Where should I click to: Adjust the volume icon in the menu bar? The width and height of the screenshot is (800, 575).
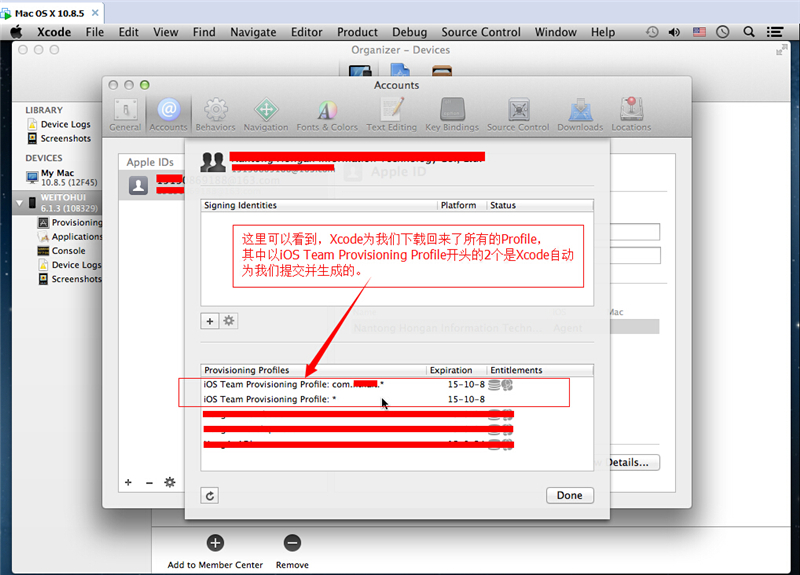pyautogui.click(x=674, y=32)
